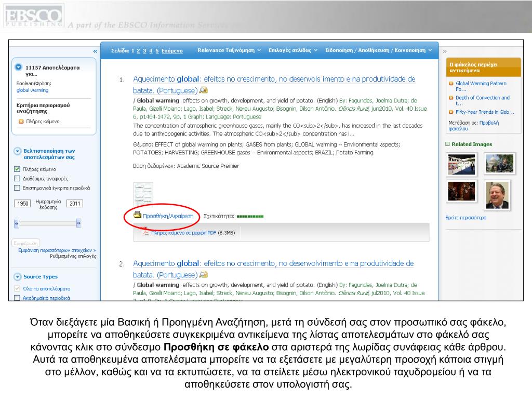Click the preview magnifier icon next to result 1 title
The height and width of the screenshot is (399, 532).
(203, 90)
